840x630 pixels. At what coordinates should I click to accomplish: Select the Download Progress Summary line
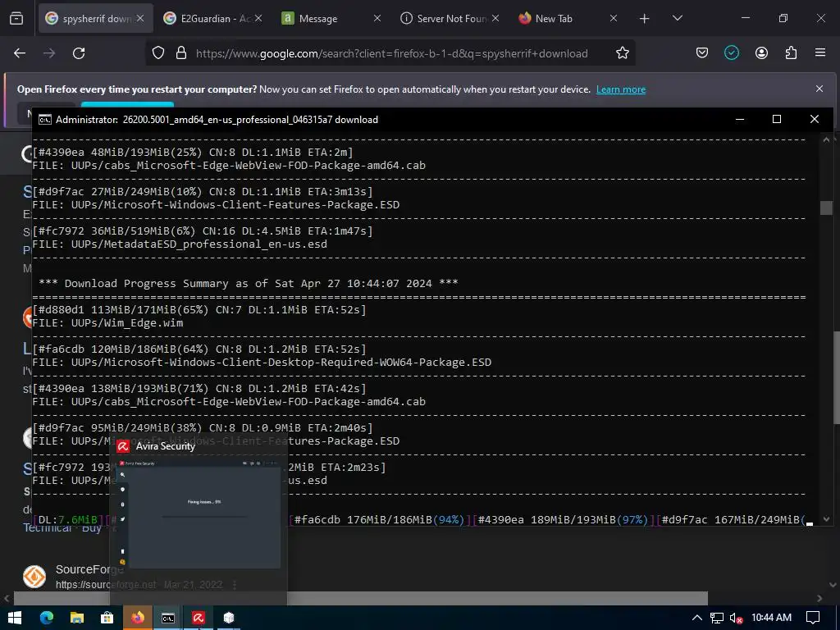click(x=248, y=283)
